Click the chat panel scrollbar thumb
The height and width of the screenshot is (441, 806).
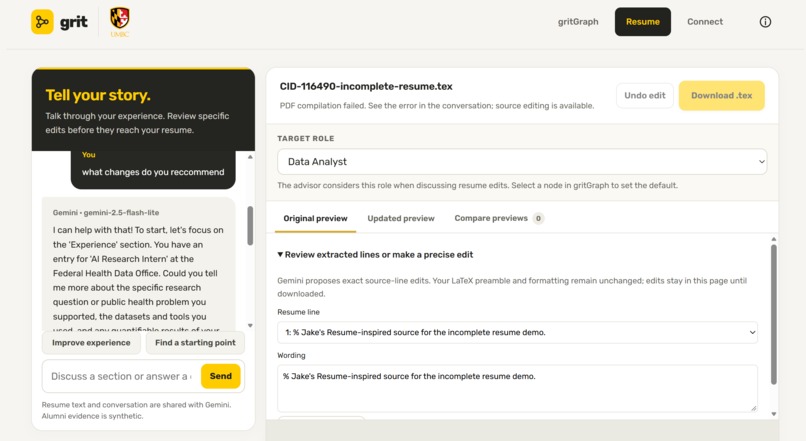point(250,226)
